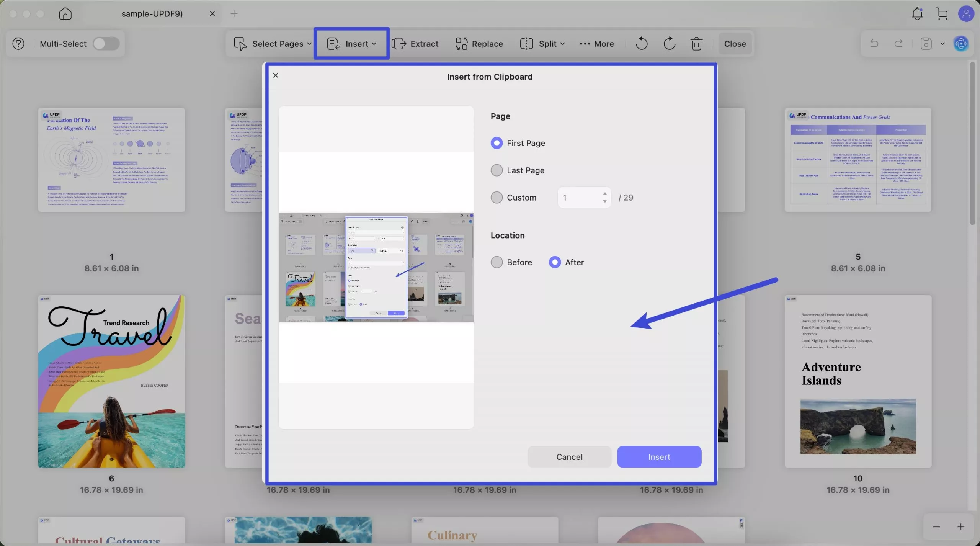Toggle the Multi-Select switch
Screen dimensions: 980x546
[x=106, y=44]
